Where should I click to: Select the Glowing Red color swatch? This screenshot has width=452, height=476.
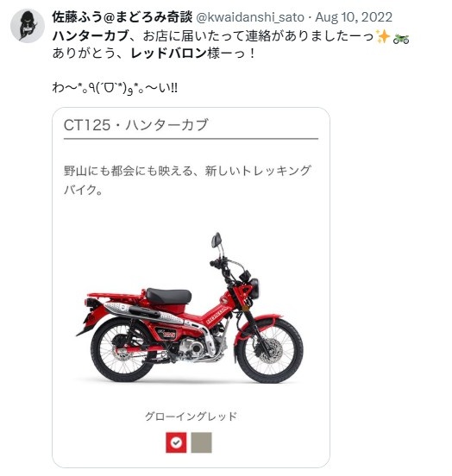point(176,442)
